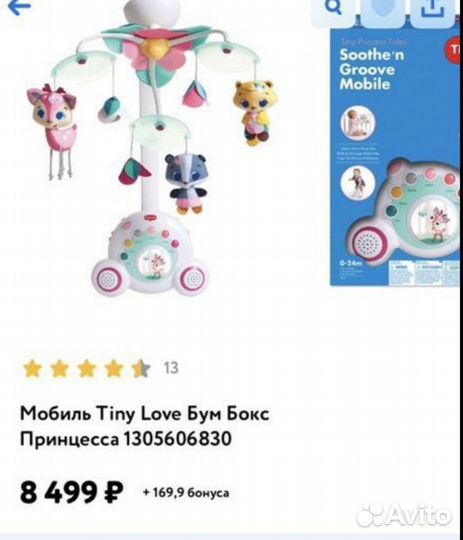Switch to the blue box packaging photo
The height and width of the screenshot is (540, 463).
coord(396,157)
